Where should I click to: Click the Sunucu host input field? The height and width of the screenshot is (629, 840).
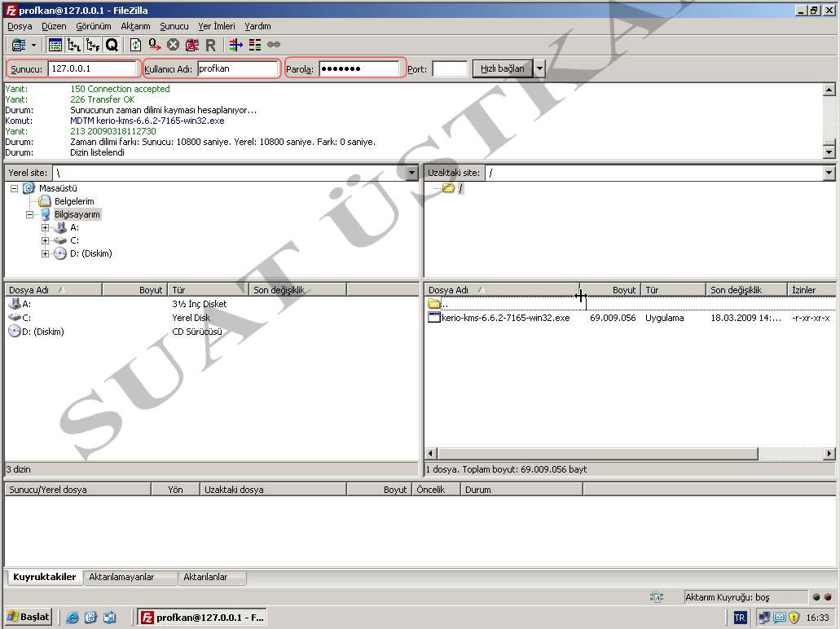[x=93, y=68]
